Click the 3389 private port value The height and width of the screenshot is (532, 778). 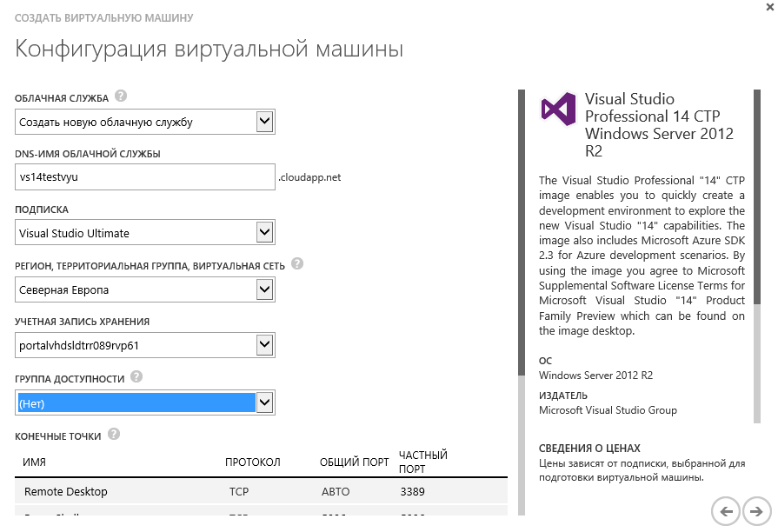(412, 492)
